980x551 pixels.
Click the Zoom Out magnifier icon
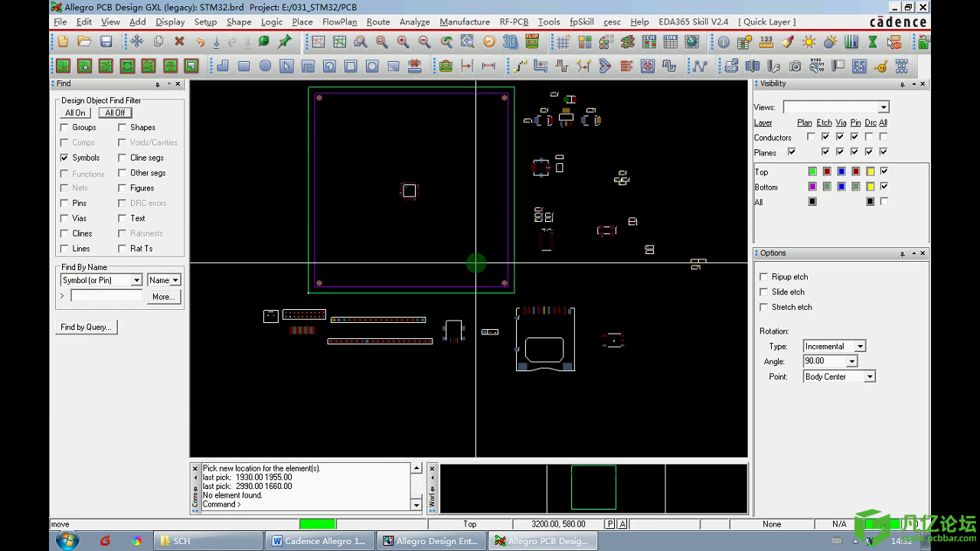click(425, 42)
